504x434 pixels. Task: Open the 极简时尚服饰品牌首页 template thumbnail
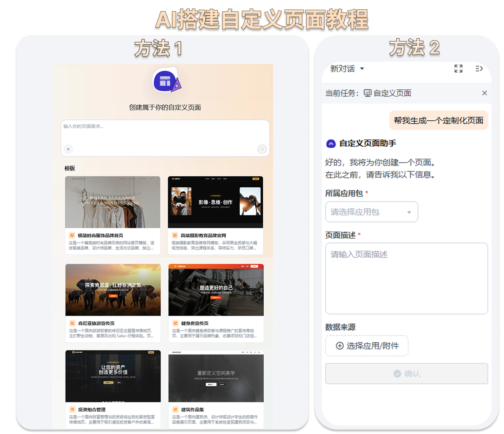coord(113,202)
